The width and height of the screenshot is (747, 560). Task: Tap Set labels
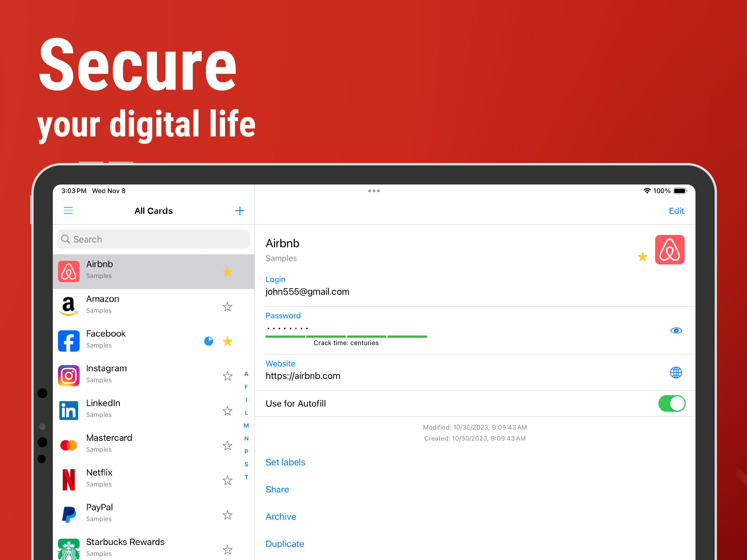click(285, 462)
